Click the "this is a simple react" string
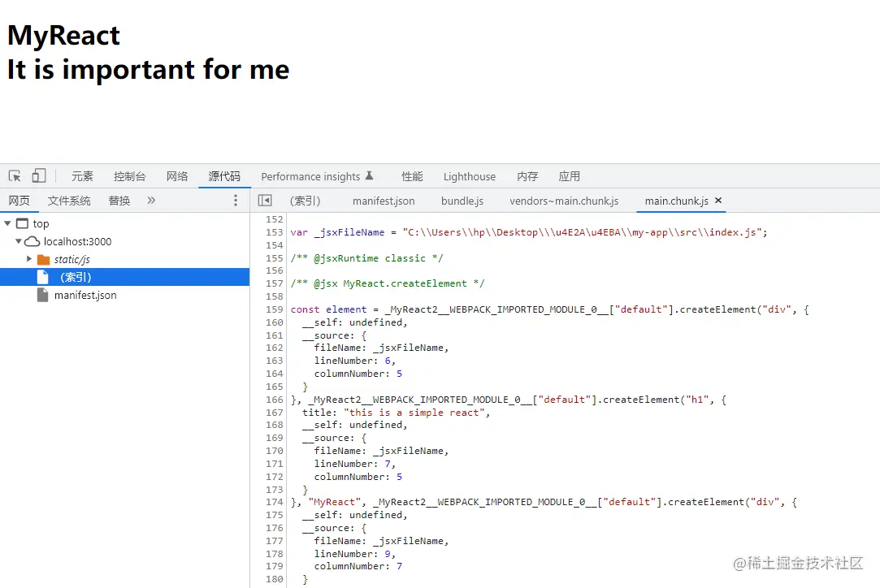Viewport: 880px width, 588px height. [414, 413]
